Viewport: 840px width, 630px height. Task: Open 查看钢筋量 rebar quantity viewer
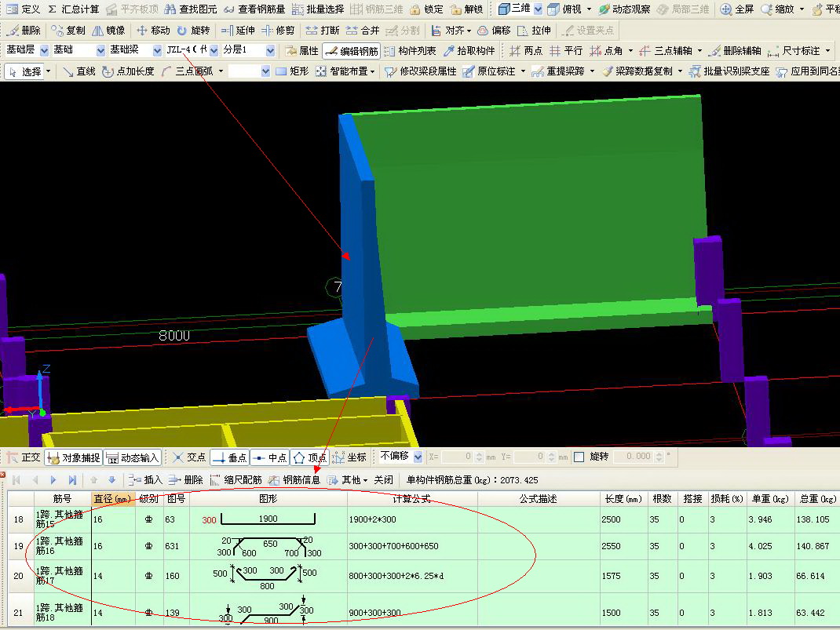(254, 9)
